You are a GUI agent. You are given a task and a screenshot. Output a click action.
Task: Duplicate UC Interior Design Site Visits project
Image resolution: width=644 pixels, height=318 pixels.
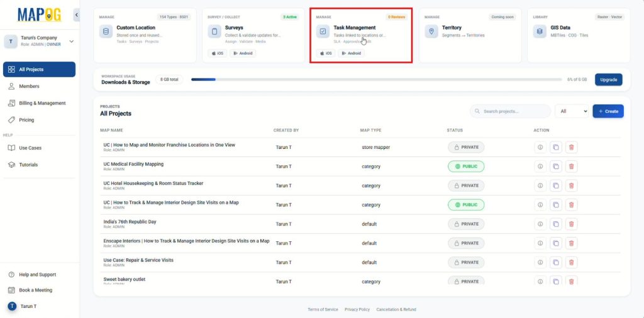556,205
